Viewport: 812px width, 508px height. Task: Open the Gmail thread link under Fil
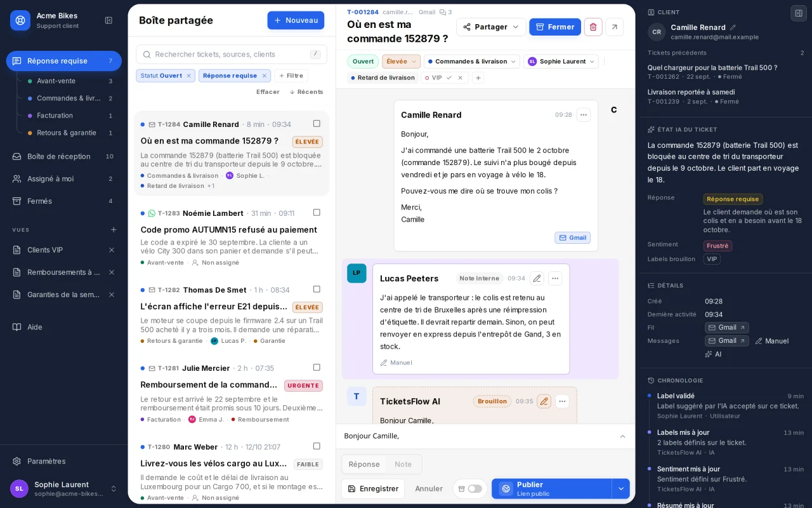[727, 328]
